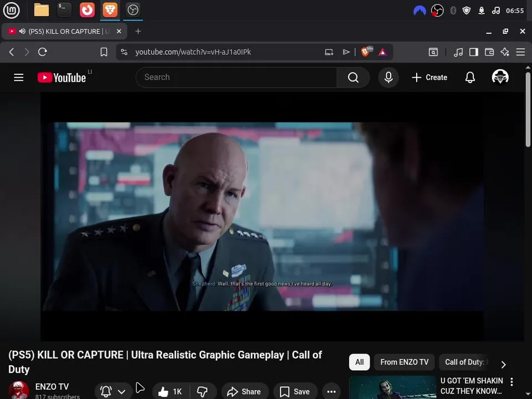This screenshot has height=399, width=532.
Task: Click the OBS recording tray icon
Action: [437, 11]
